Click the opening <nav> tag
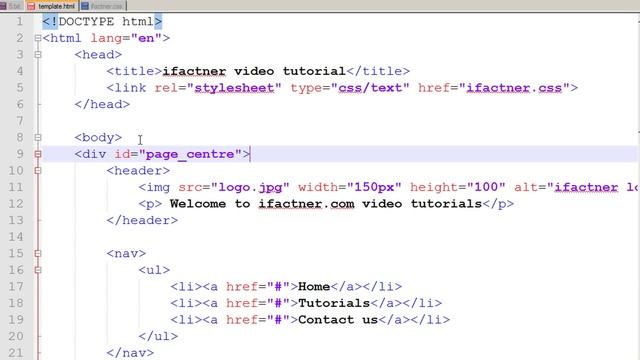Screen dimensions: 640x360 pyautogui.click(x=126, y=253)
